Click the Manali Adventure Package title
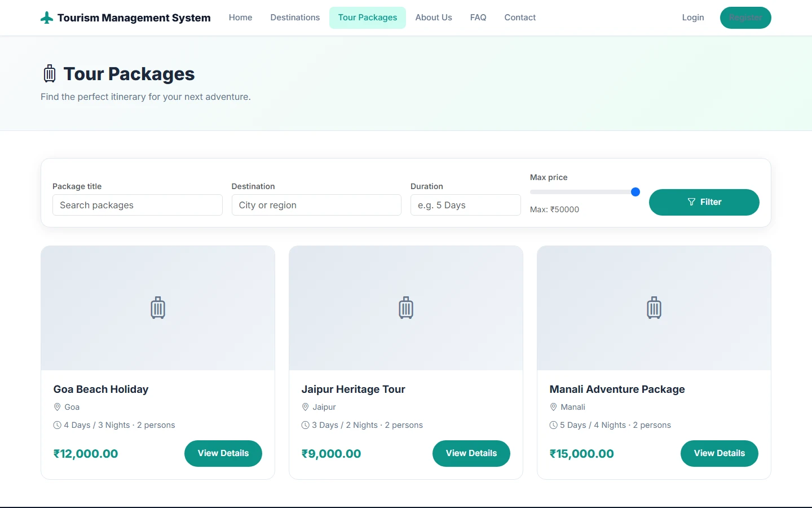Viewport: 812px width, 508px height. [x=617, y=389]
